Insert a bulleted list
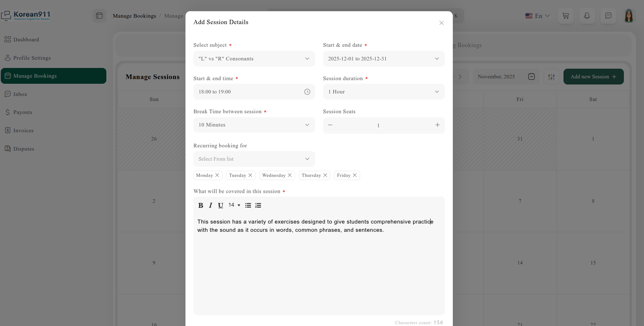Screen dimensions: 644x326 point(248,205)
